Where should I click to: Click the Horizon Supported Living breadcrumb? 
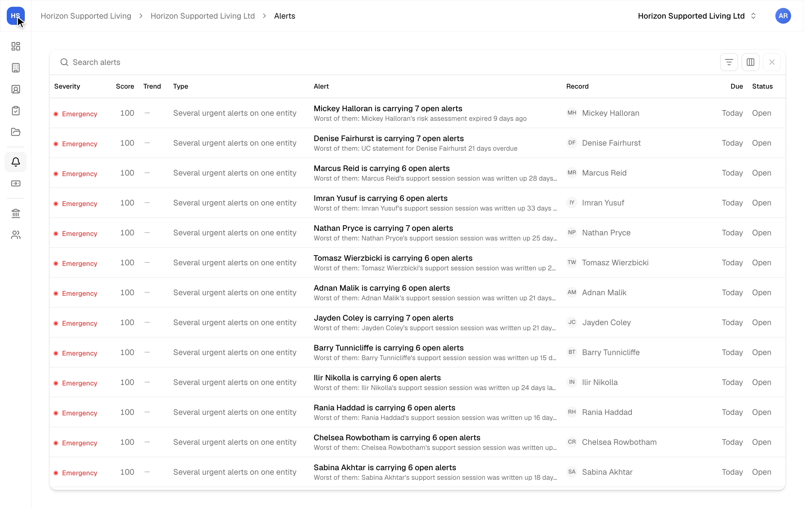(x=86, y=16)
